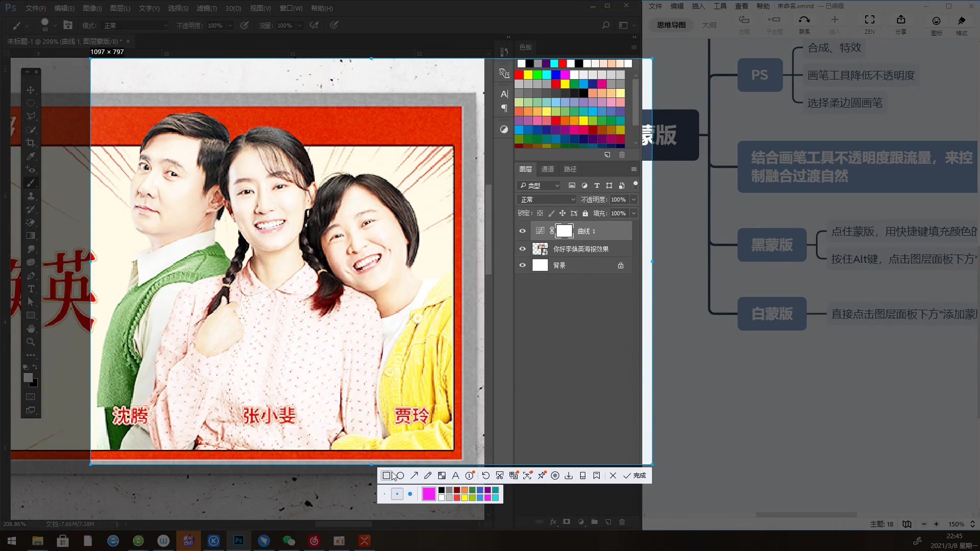
Task: Pin the screenshot with the pushpin icon
Action: click(x=541, y=475)
